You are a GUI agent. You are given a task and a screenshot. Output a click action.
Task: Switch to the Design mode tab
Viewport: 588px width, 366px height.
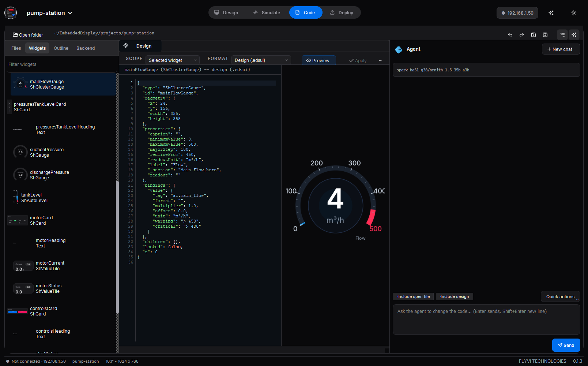[x=226, y=12]
